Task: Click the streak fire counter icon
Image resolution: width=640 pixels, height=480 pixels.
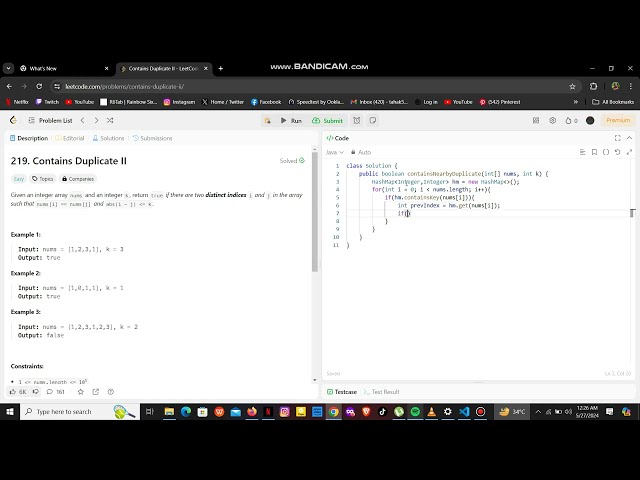Action: click(571, 120)
